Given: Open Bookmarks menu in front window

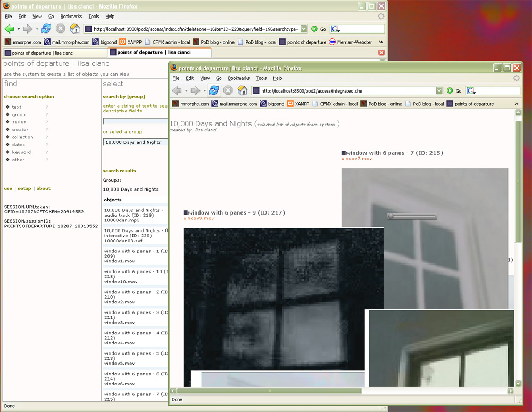Looking at the screenshot, I should (x=238, y=78).
